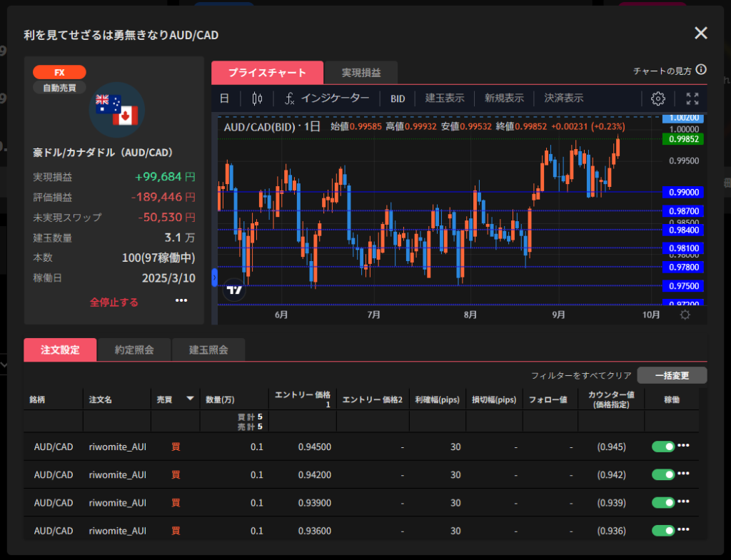Select the 0.98700 price line label
This screenshot has width=731, height=560.
[683, 211]
